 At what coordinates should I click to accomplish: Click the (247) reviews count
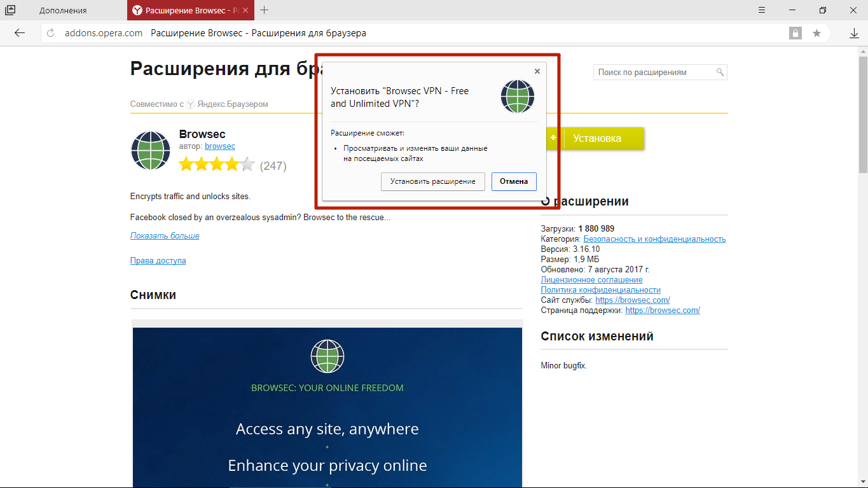coord(273,166)
